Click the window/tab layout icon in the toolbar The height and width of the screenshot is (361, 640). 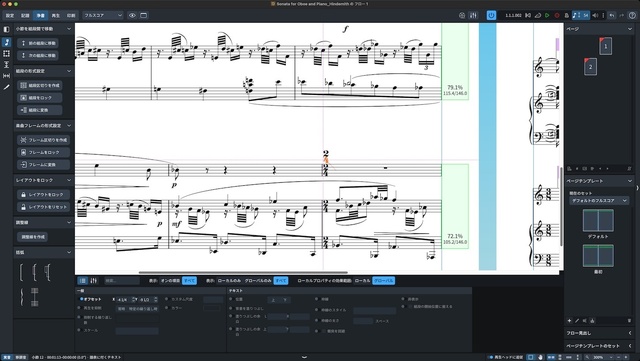click(144, 16)
